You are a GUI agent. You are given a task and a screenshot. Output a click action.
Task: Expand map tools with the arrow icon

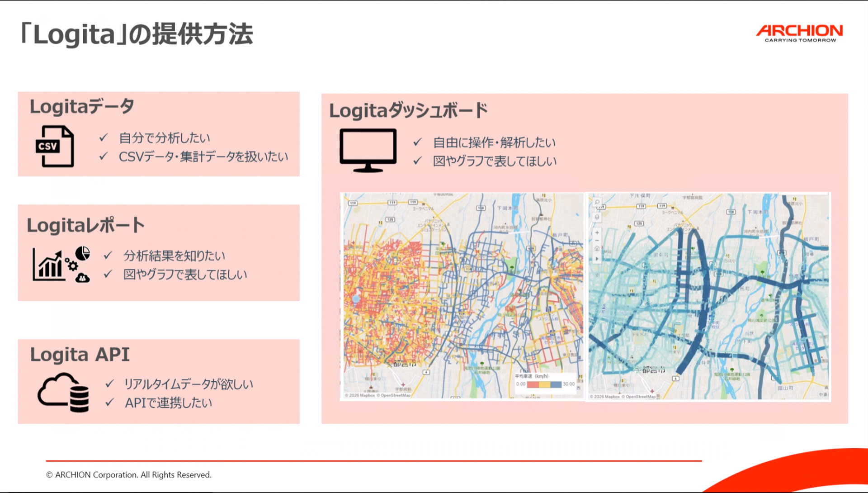[597, 259]
